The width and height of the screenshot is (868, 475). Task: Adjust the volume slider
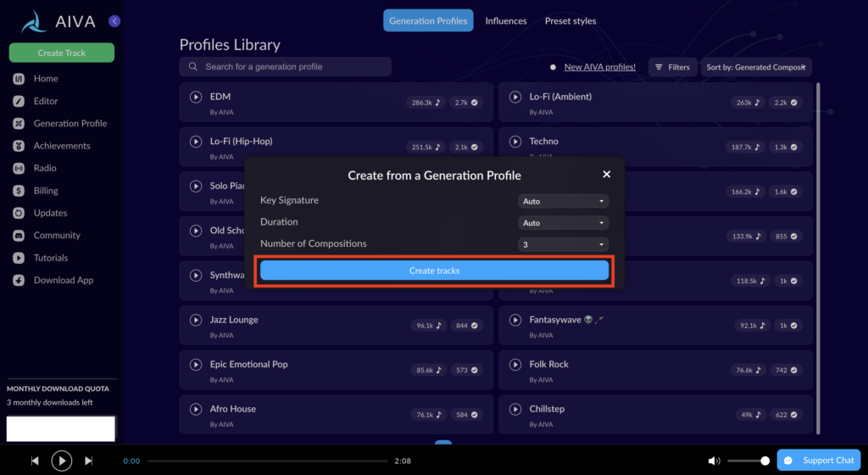(x=748, y=461)
